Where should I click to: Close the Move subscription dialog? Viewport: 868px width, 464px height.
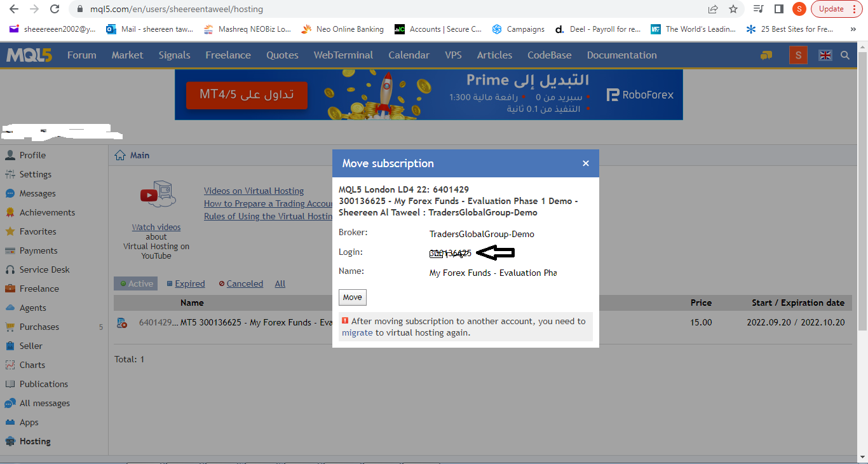click(x=586, y=163)
